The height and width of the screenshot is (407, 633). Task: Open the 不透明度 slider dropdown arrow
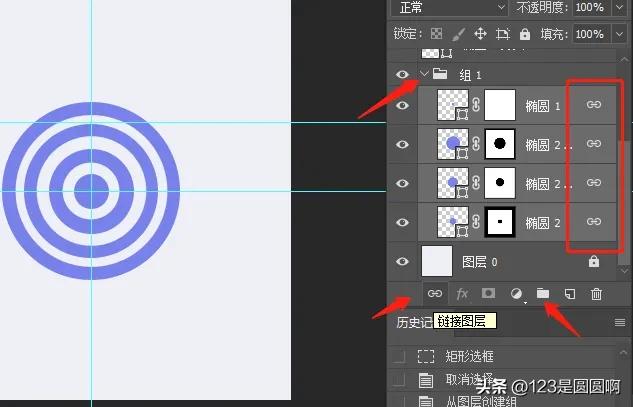[620, 7]
